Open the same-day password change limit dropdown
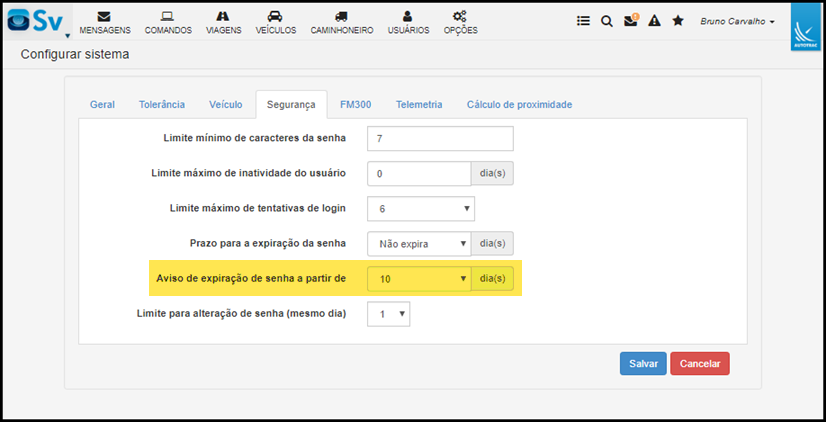The width and height of the screenshot is (826, 422). [x=388, y=314]
